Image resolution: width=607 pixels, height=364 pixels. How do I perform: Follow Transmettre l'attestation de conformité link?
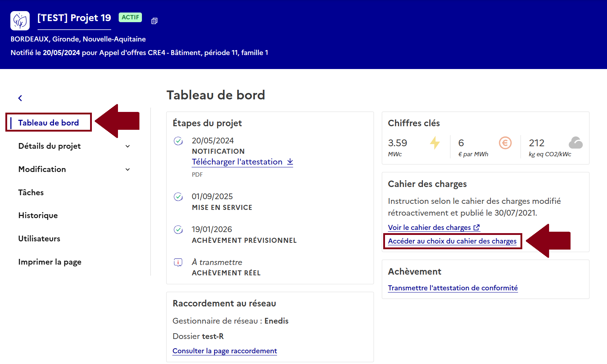(453, 288)
